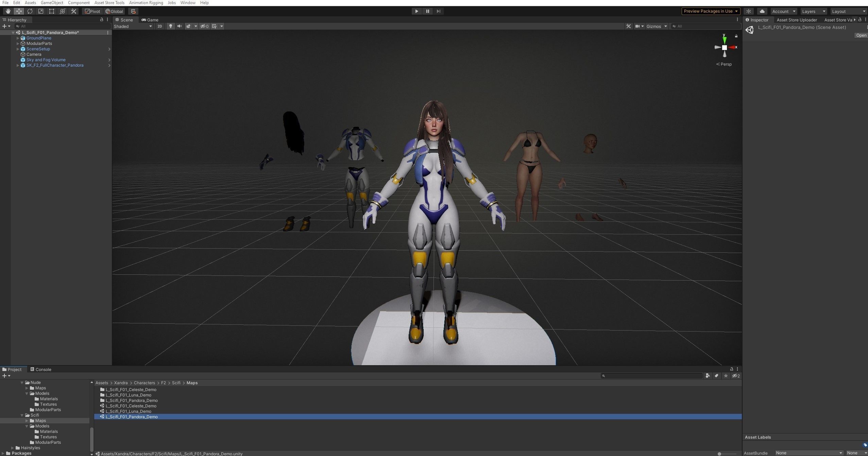
Task: Select the Move tool
Action: (19, 11)
